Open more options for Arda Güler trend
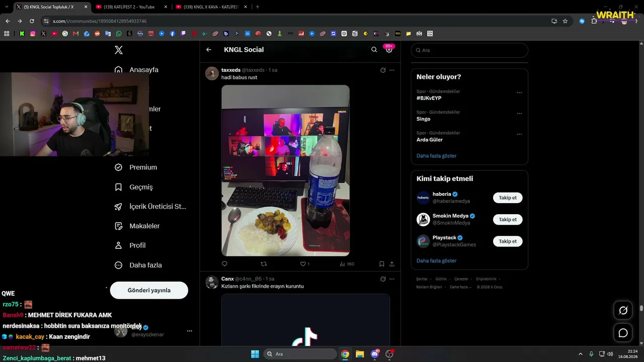This screenshot has width=644, height=362. pyautogui.click(x=519, y=134)
